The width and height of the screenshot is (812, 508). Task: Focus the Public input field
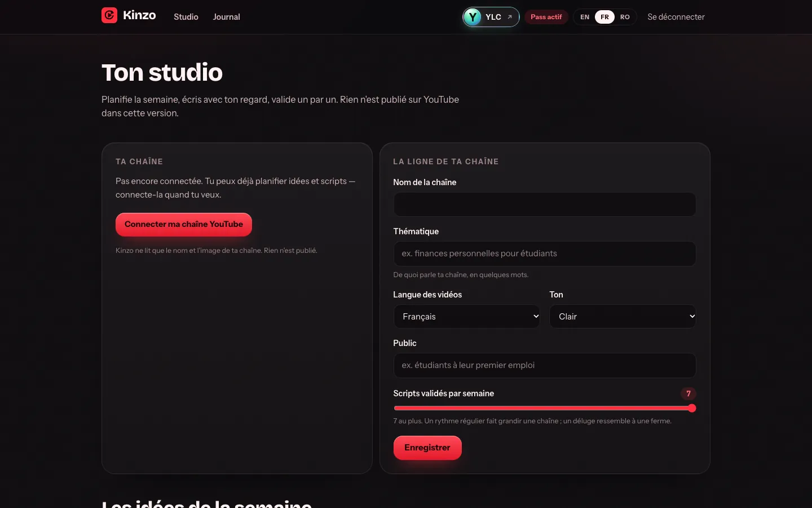tap(545, 365)
